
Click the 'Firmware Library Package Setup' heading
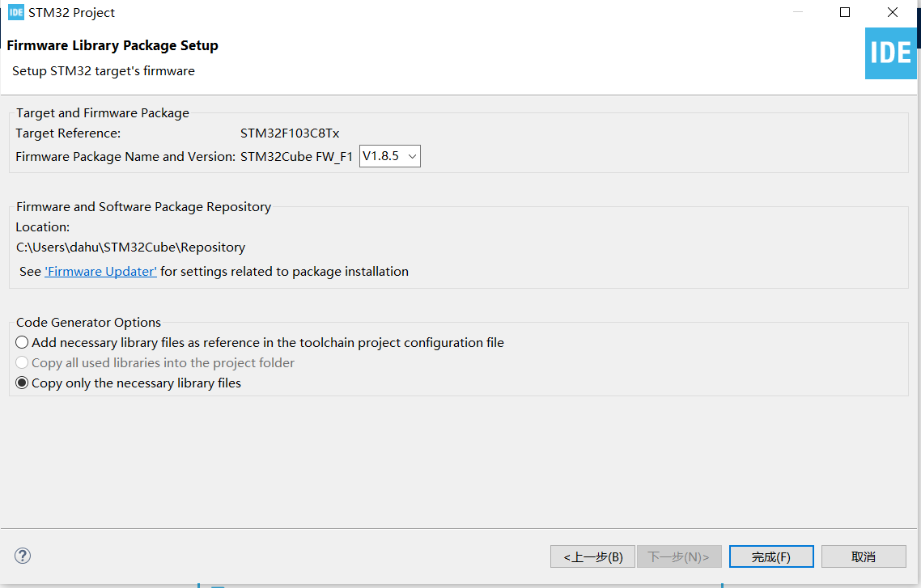click(112, 46)
